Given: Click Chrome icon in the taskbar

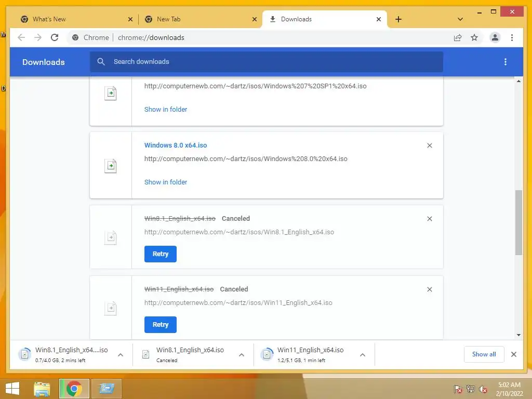Looking at the screenshot, I should [x=74, y=389].
